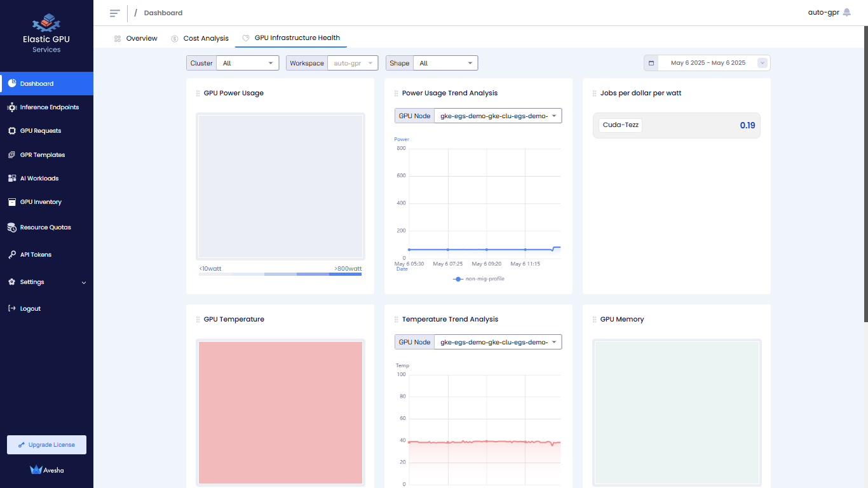Toggle the non-mig-profile legend entry

[x=478, y=279]
